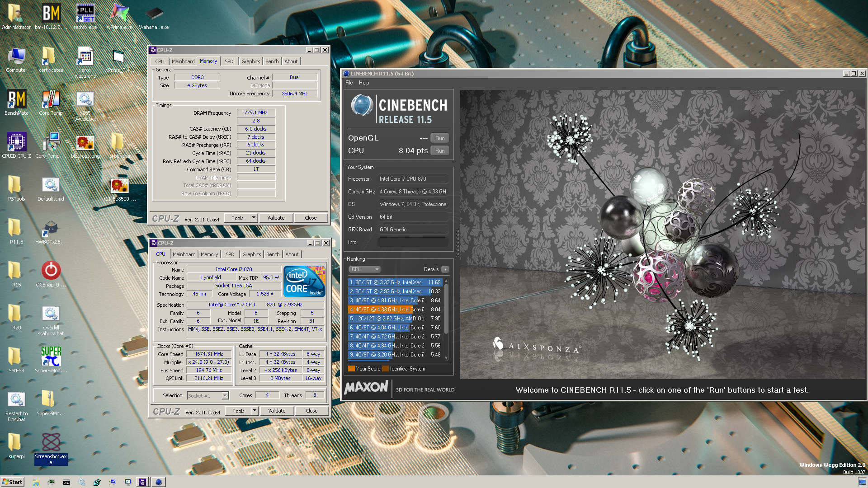Click Validate in upper CPU-Z window

(x=276, y=218)
